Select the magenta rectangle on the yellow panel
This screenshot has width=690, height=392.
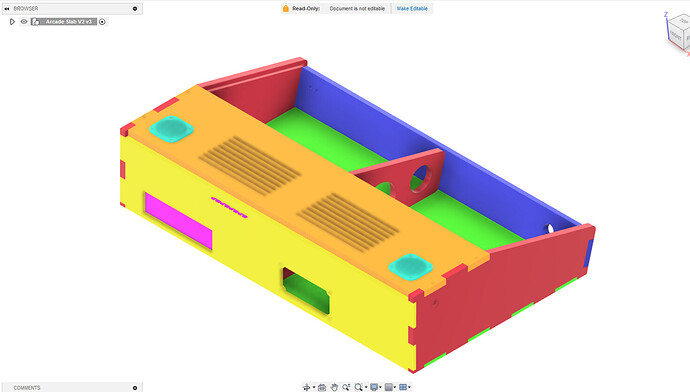(178, 220)
